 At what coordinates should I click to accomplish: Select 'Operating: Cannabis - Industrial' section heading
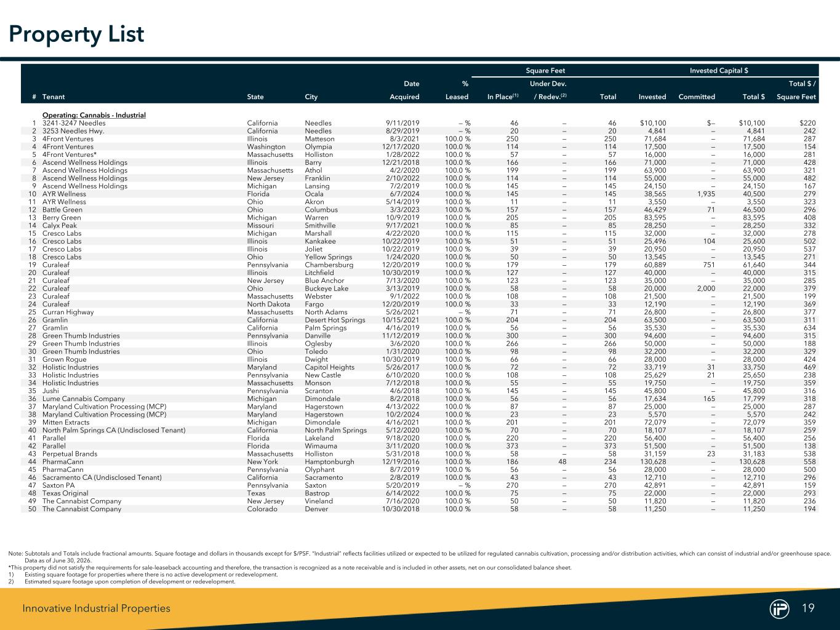pos(94,115)
